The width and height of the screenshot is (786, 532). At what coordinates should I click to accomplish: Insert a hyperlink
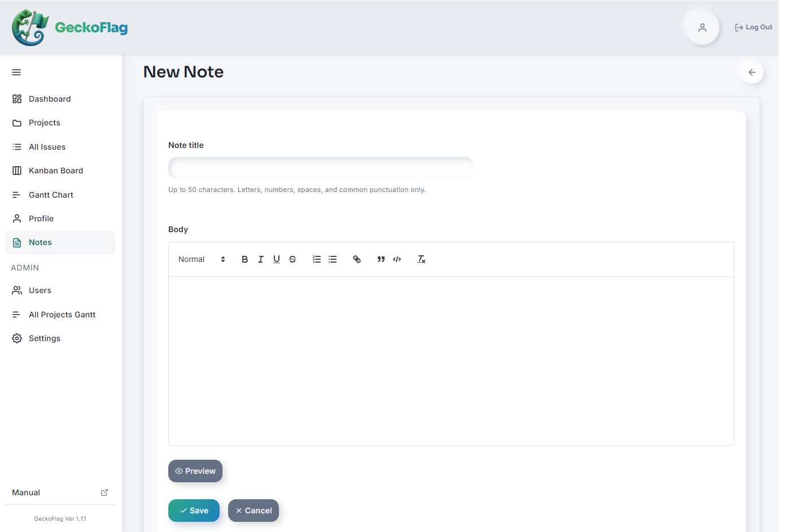tap(357, 259)
